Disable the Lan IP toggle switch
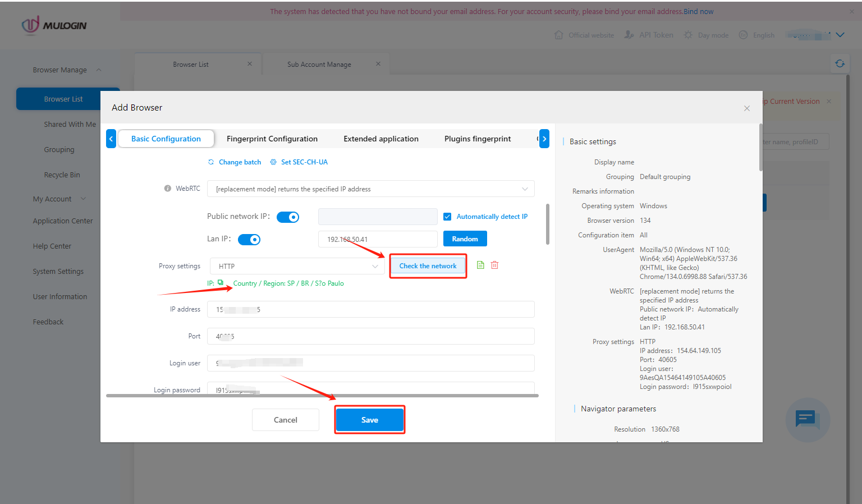Viewport: 862px width, 504px height. tap(249, 240)
